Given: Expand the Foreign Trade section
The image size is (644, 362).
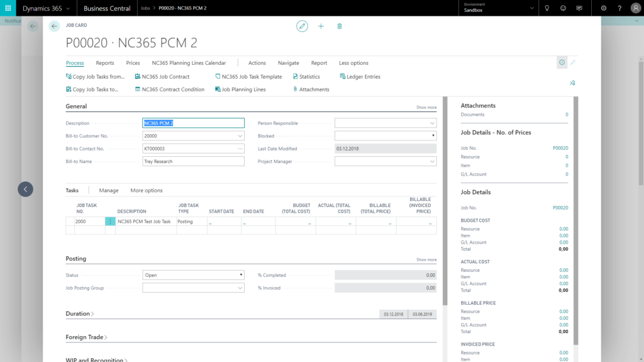Looking at the screenshot, I should (x=86, y=337).
